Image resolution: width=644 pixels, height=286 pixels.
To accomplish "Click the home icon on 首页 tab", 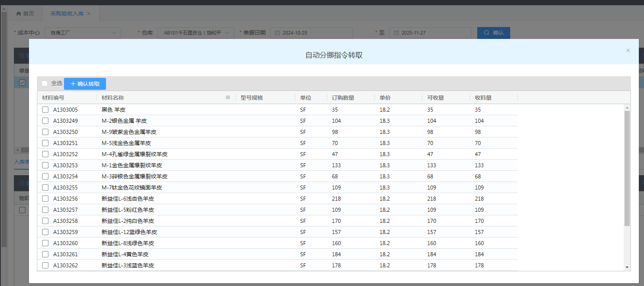I will tap(19, 14).
